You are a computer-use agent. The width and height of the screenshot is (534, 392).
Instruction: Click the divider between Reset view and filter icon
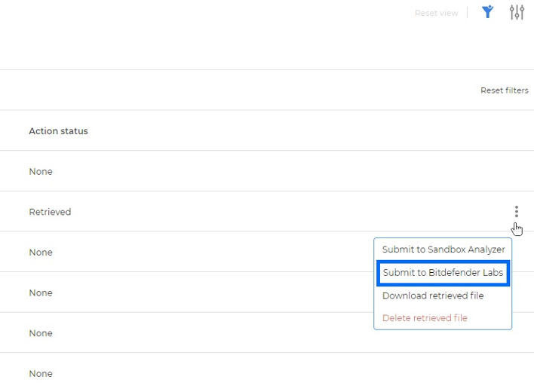[468, 13]
